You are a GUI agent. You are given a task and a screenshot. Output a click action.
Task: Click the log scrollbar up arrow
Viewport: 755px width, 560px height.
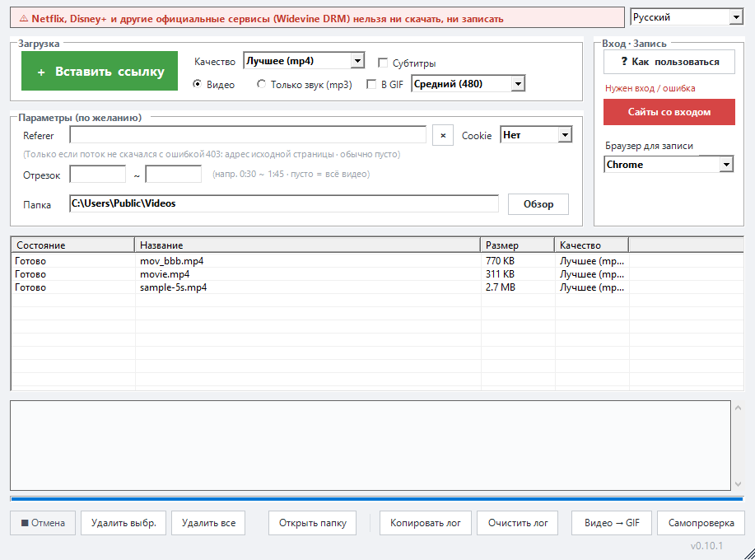(x=738, y=408)
